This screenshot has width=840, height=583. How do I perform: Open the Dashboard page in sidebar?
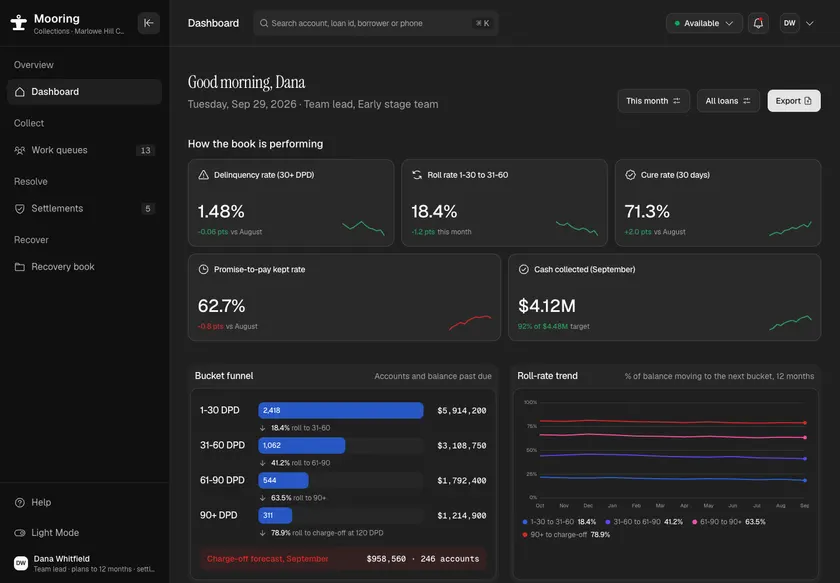point(85,92)
